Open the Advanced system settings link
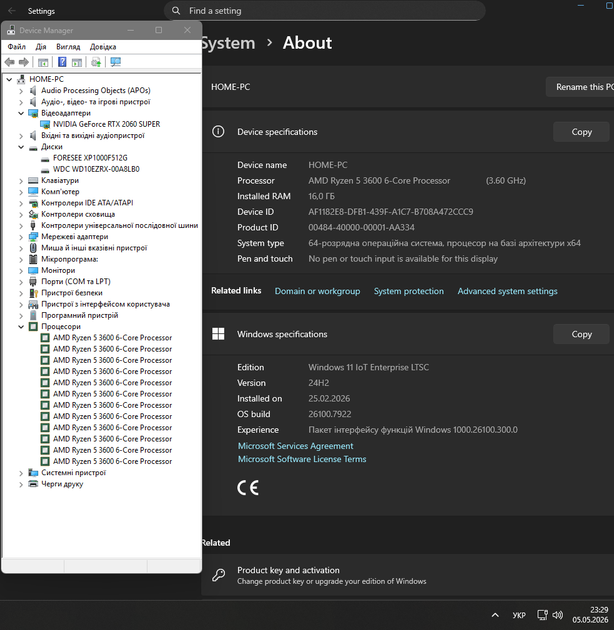 (x=507, y=291)
